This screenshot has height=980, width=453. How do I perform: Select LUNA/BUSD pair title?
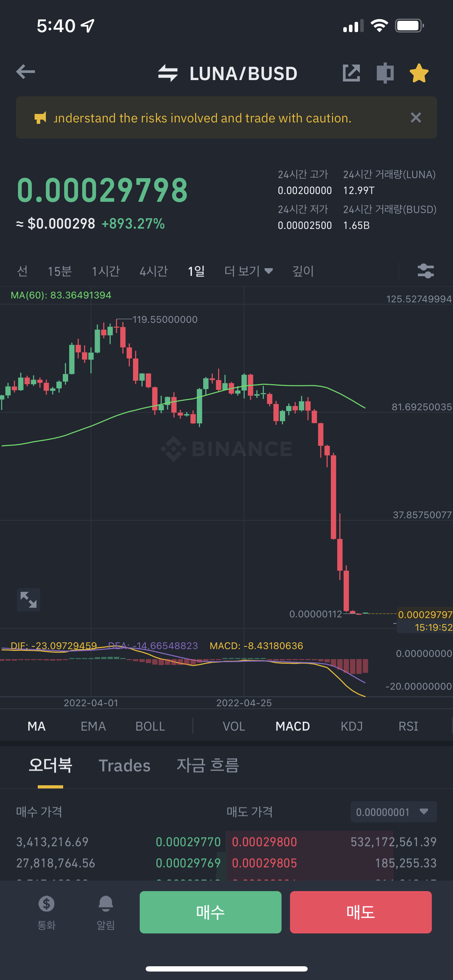click(x=243, y=73)
